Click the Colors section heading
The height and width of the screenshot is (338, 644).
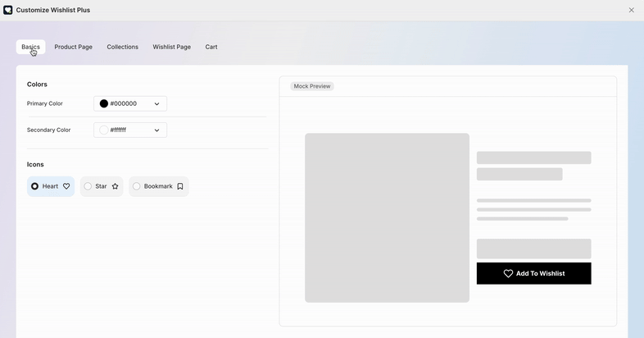(x=37, y=84)
